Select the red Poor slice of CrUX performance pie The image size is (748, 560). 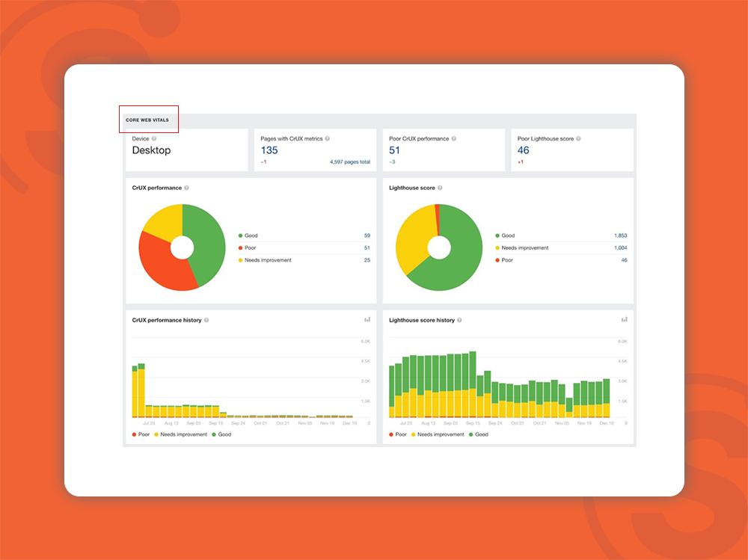(x=162, y=265)
